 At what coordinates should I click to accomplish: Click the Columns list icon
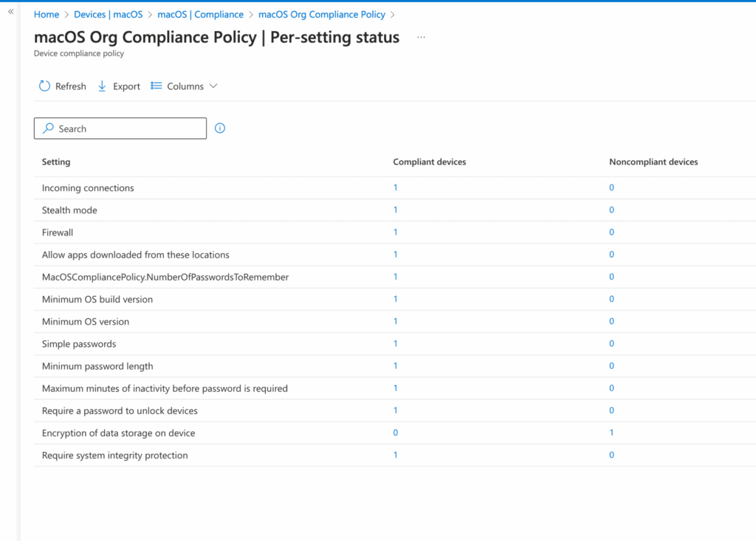156,86
